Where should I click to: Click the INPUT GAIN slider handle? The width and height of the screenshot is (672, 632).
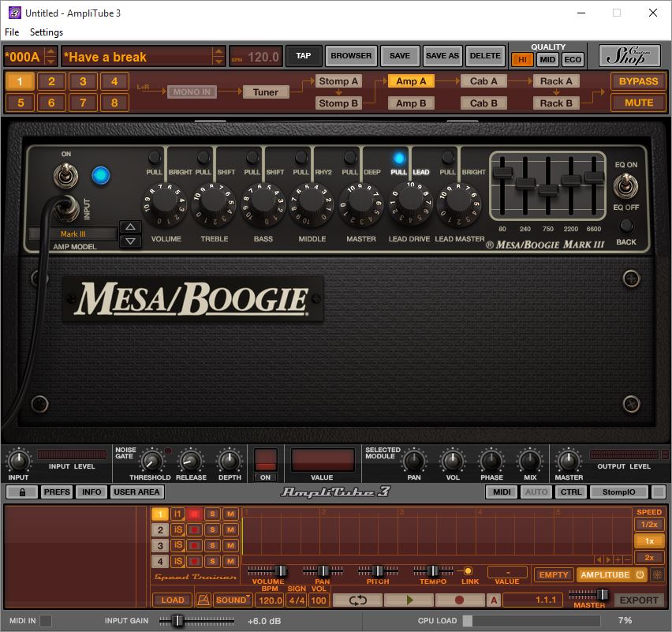click(x=177, y=620)
